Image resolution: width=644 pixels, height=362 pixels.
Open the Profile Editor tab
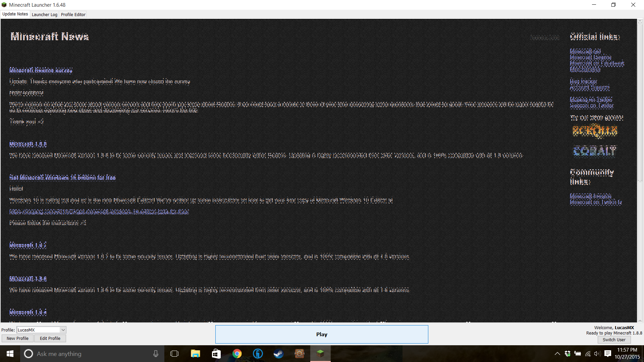pyautogui.click(x=73, y=14)
